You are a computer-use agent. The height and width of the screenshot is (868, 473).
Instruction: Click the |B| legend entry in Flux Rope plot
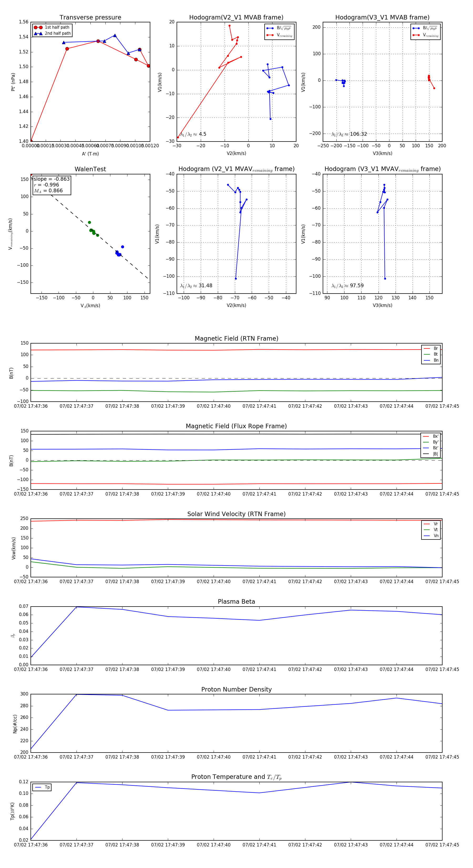coord(431,454)
